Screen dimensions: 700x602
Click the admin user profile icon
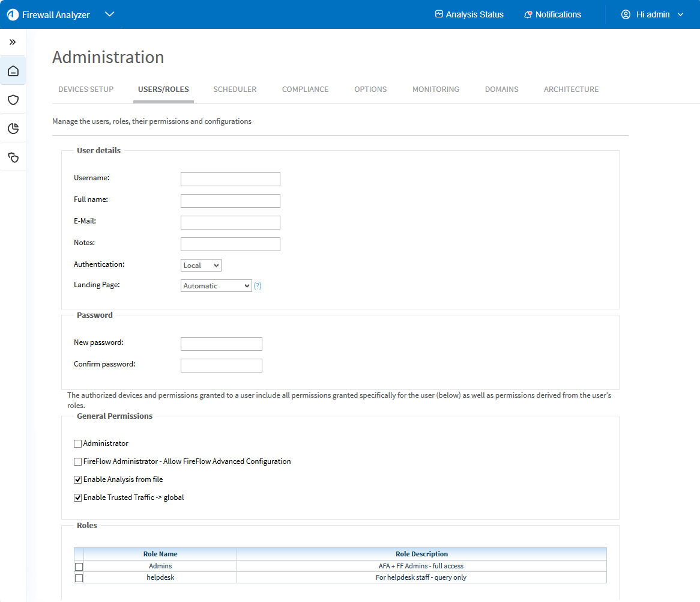(626, 14)
